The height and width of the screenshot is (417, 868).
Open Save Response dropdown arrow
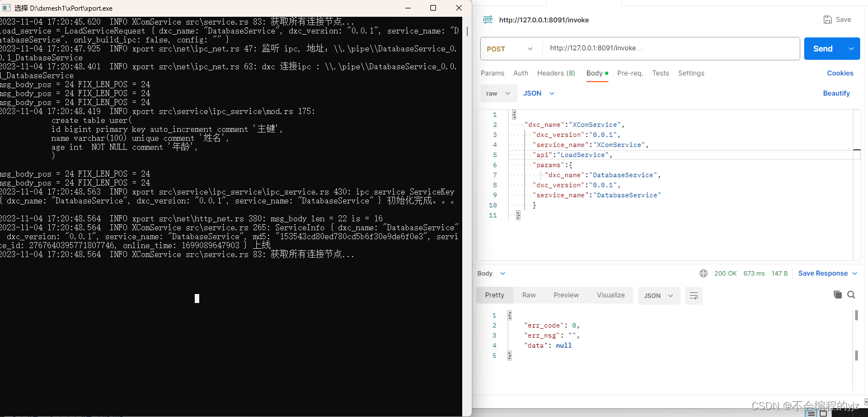pyautogui.click(x=855, y=273)
